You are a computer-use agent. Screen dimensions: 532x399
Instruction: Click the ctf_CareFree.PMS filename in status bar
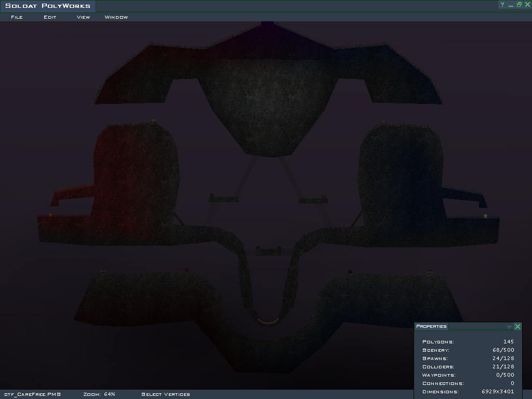[x=32, y=394]
